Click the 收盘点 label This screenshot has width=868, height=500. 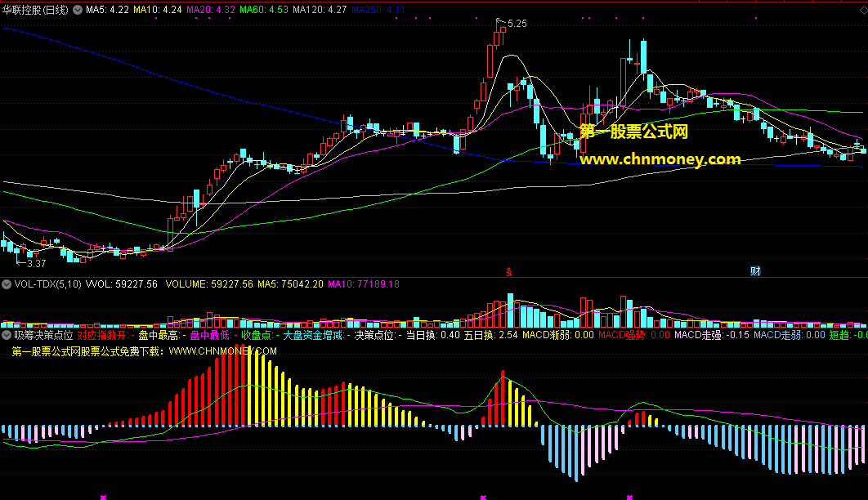[x=257, y=335]
